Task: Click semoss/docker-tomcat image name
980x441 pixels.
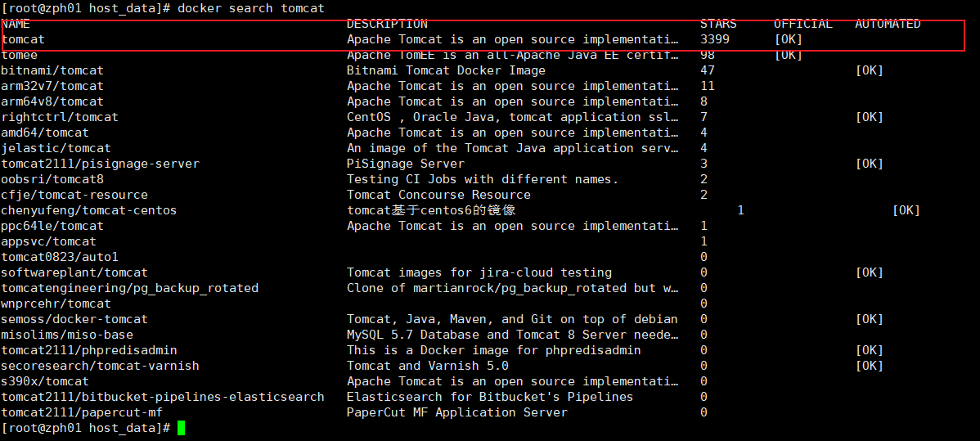Action: point(75,319)
